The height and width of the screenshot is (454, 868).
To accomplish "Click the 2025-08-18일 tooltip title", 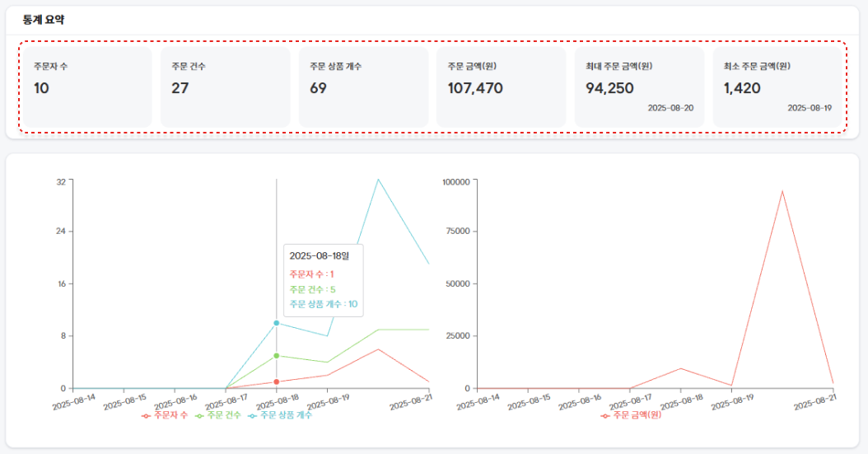I will click(320, 256).
